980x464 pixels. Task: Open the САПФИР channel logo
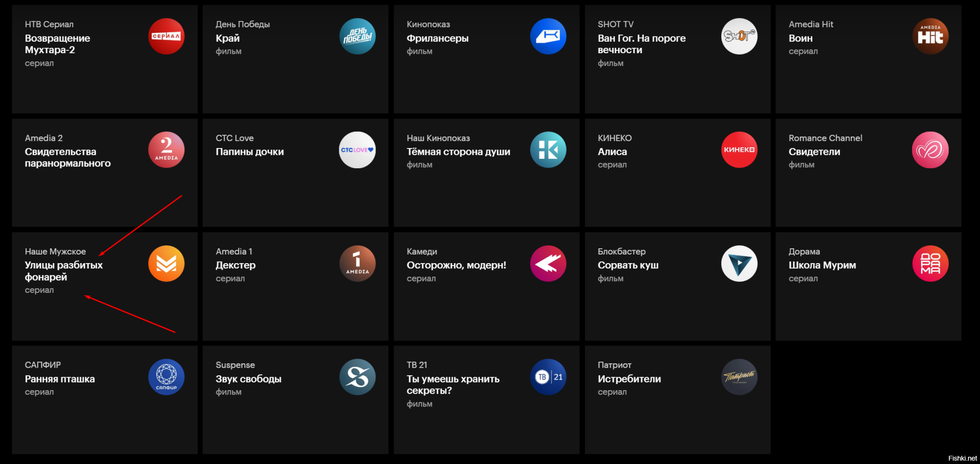[166, 377]
